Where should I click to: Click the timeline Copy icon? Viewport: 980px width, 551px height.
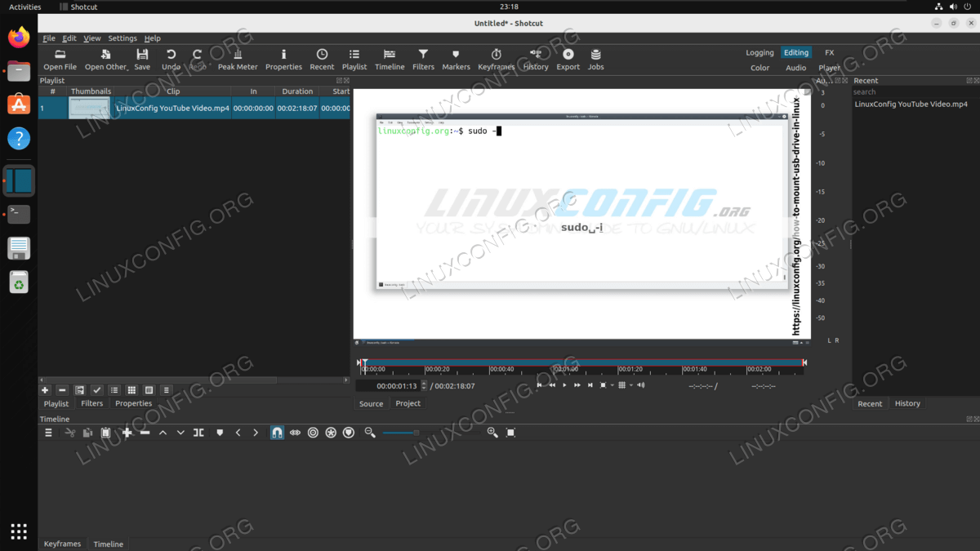tap(87, 433)
